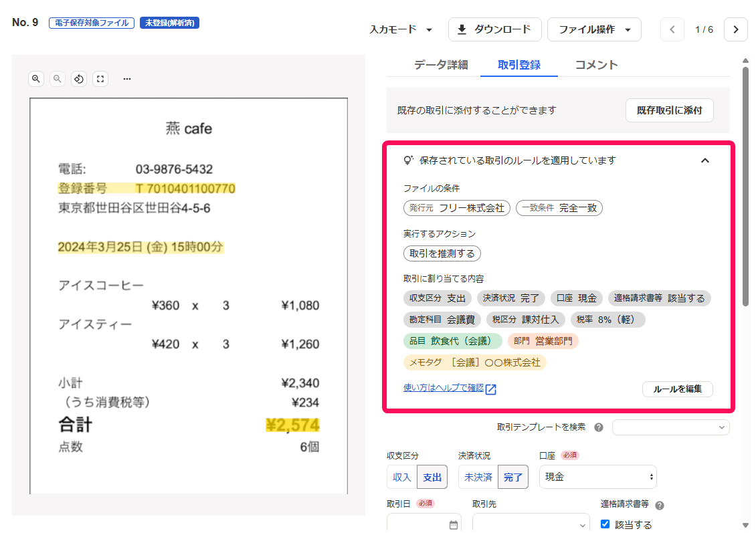Open the calendar icon in 取引日 field
This screenshot has width=756, height=533.
(x=453, y=525)
